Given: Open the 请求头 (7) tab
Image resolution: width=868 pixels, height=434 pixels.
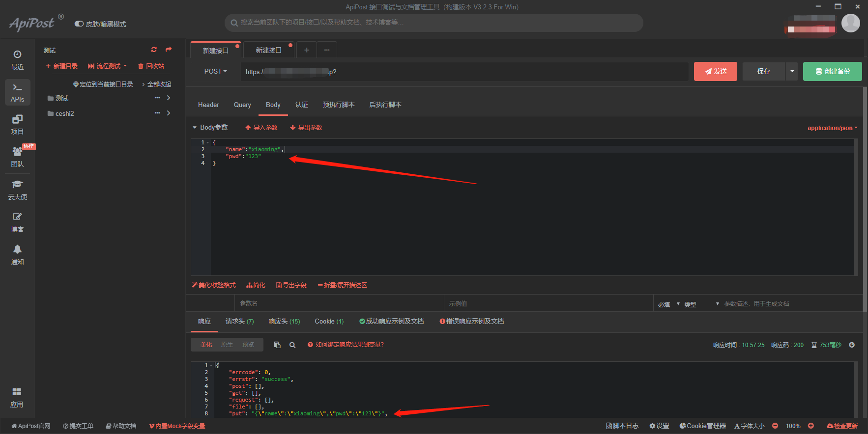Looking at the screenshot, I should pyautogui.click(x=240, y=321).
